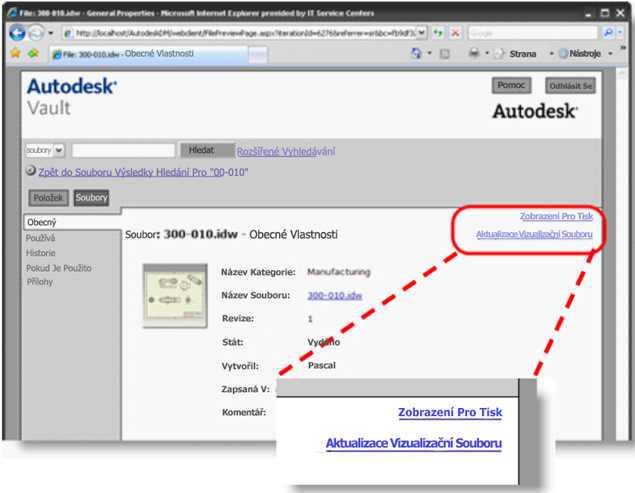
Task: Click the magnifier search icon
Action: (608, 33)
